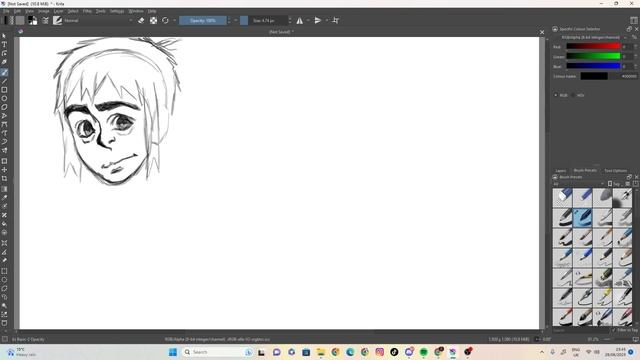Select the Move tool
Viewport: 640px width, 360px height.
pos(4,170)
